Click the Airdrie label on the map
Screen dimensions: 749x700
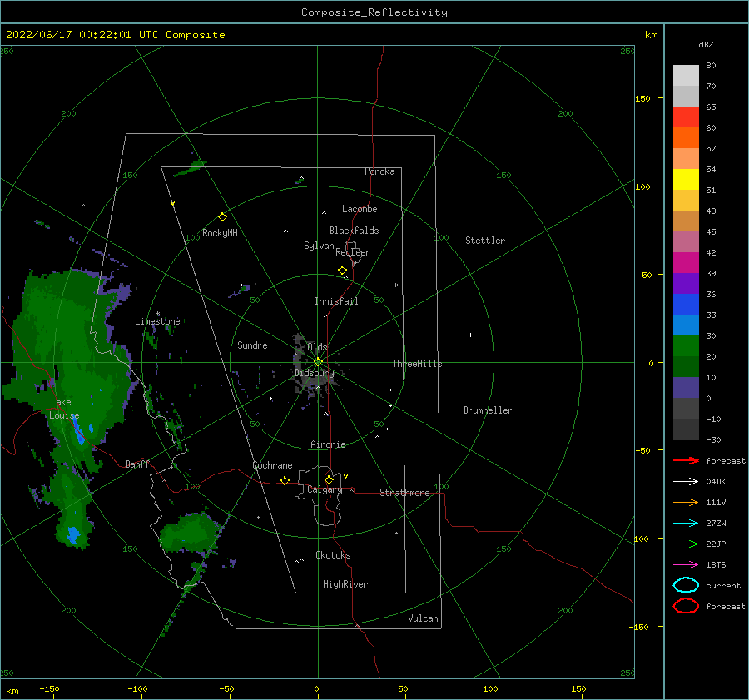(328, 444)
